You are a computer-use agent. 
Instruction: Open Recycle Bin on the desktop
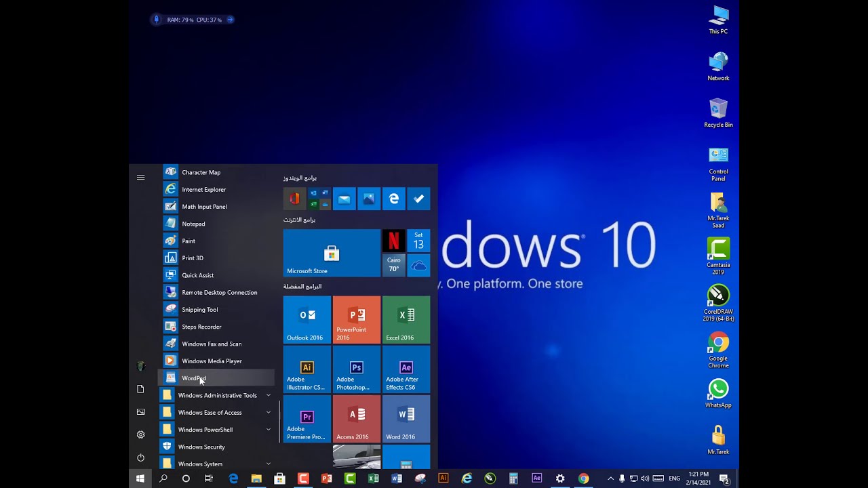tap(718, 113)
